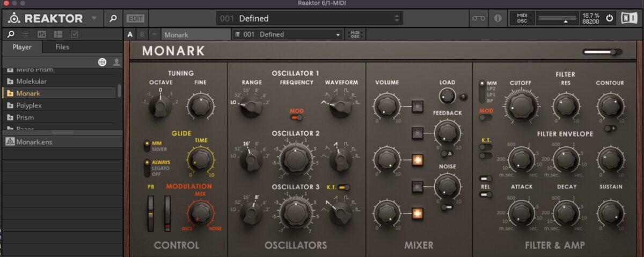The height and width of the screenshot is (257, 644).
Task: Toggle the amp REL switch
Action: click(x=486, y=194)
